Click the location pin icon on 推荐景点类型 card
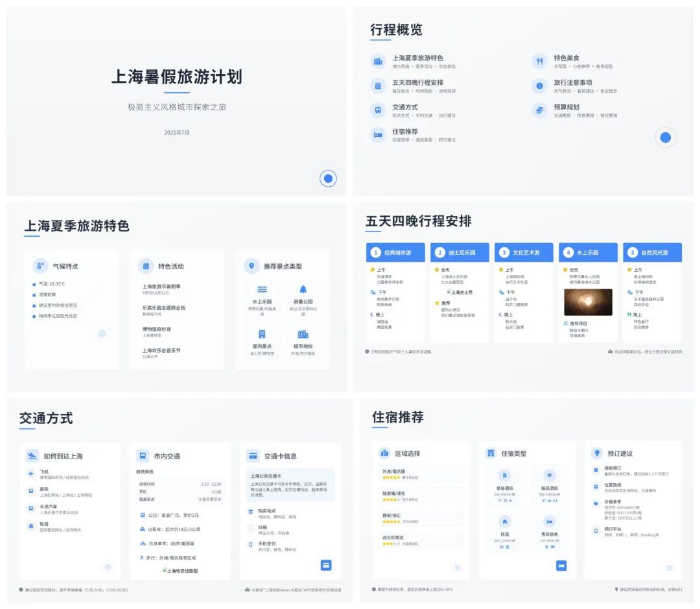 tap(252, 267)
